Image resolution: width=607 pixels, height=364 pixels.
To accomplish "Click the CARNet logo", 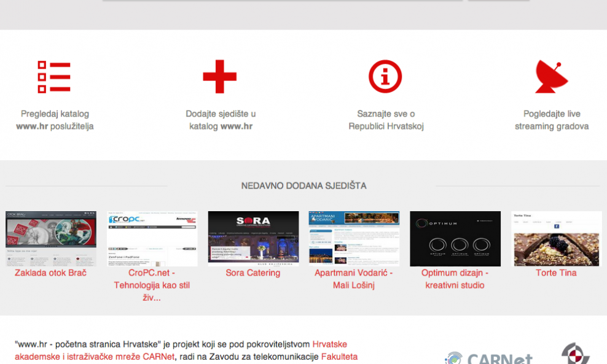I will coord(488,357).
